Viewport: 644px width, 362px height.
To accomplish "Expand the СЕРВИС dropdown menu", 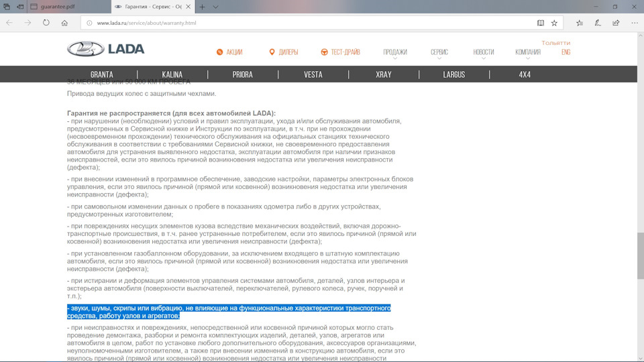I will click(439, 52).
